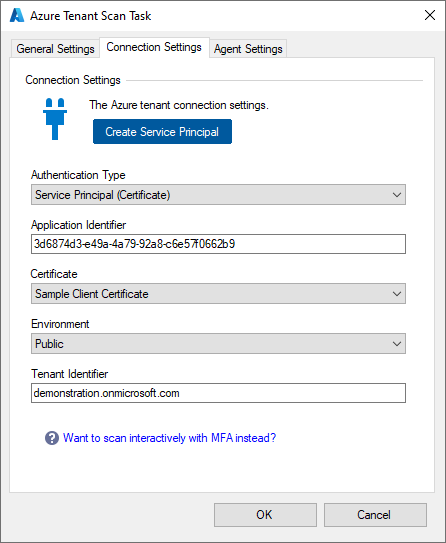446x543 pixels.
Task: Click the Authentication Type label
Action: pos(78,175)
